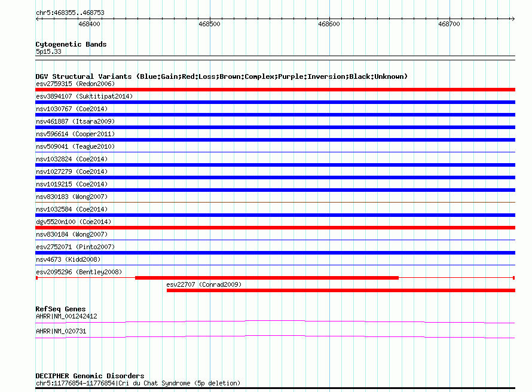Open variant nsv1027279 (Coe2014)
Viewport: 532px width, 392px height.
72,171
